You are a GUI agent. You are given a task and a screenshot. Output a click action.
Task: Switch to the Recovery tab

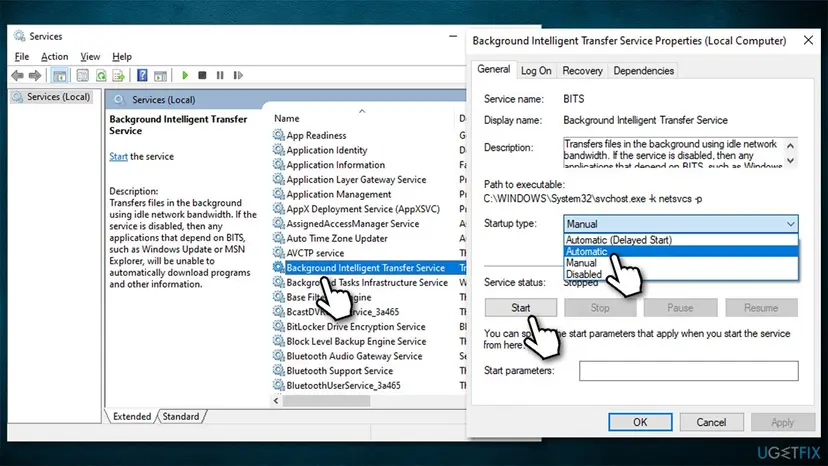tap(582, 71)
